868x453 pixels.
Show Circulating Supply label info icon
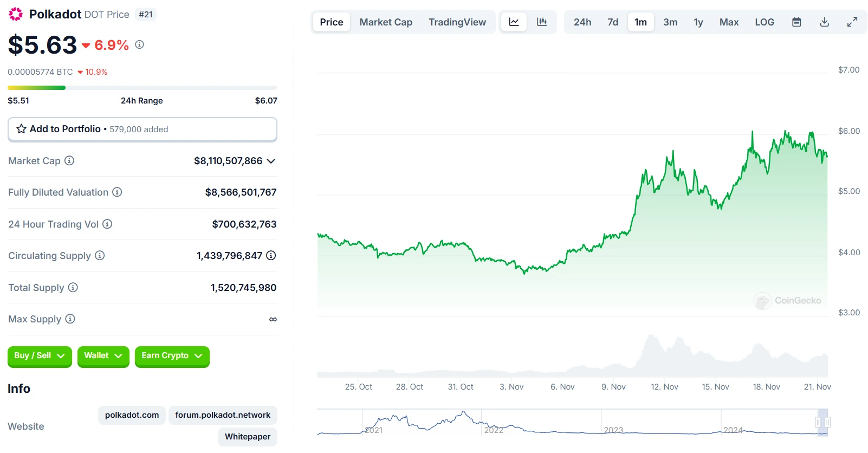100,255
